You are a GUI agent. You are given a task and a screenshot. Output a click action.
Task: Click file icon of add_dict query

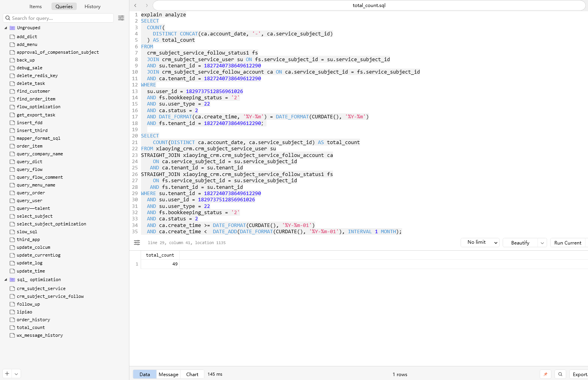pos(12,37)
